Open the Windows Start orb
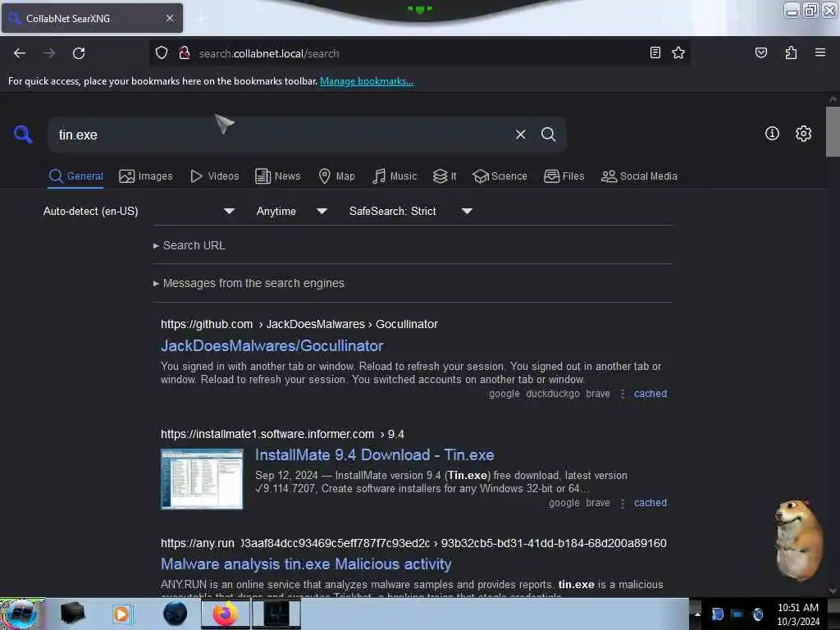840x630 pixels. 21,614
